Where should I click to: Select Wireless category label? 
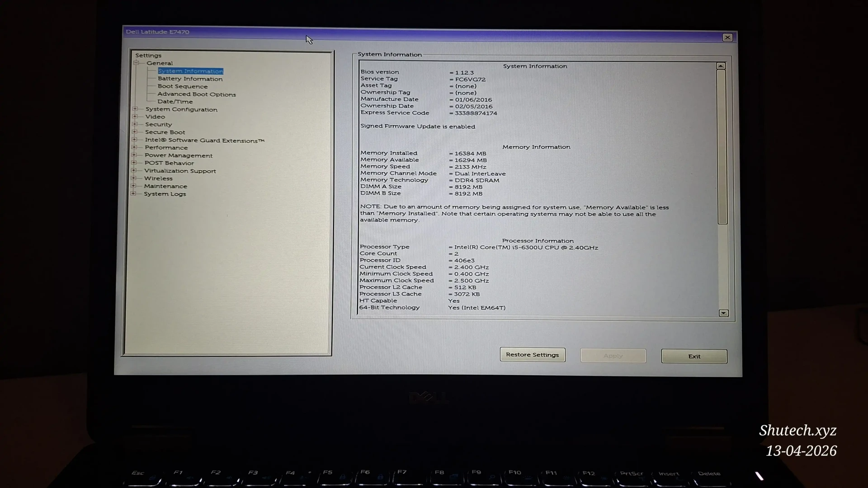(x=158, y=178)
